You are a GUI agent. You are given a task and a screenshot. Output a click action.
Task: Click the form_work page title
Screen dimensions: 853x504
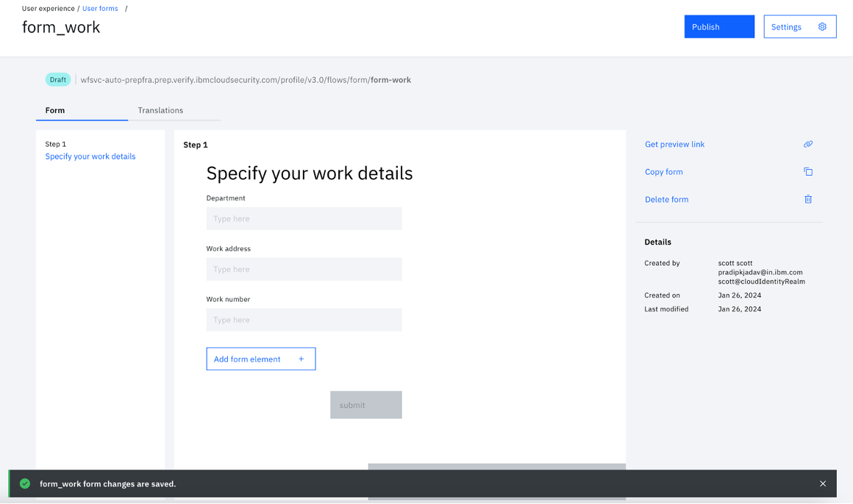[61, 27]
